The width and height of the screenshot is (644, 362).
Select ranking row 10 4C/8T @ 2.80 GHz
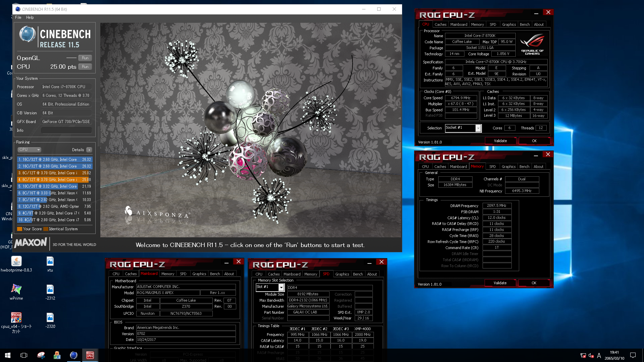click(55, 220)
